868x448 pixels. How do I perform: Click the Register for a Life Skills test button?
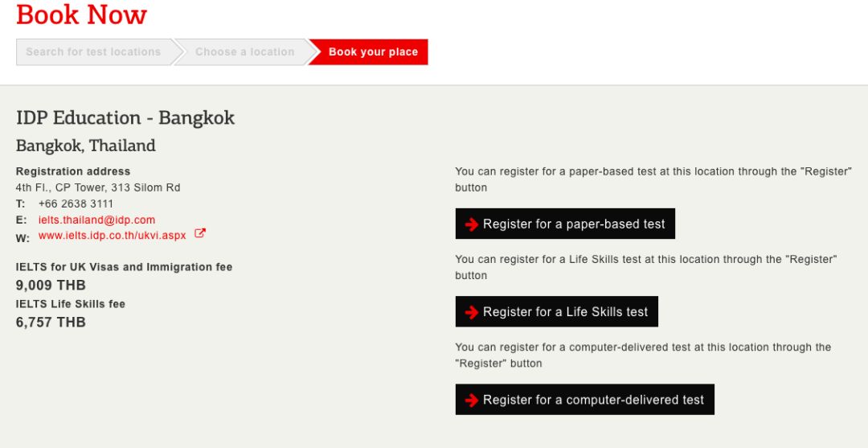point(557,312)
